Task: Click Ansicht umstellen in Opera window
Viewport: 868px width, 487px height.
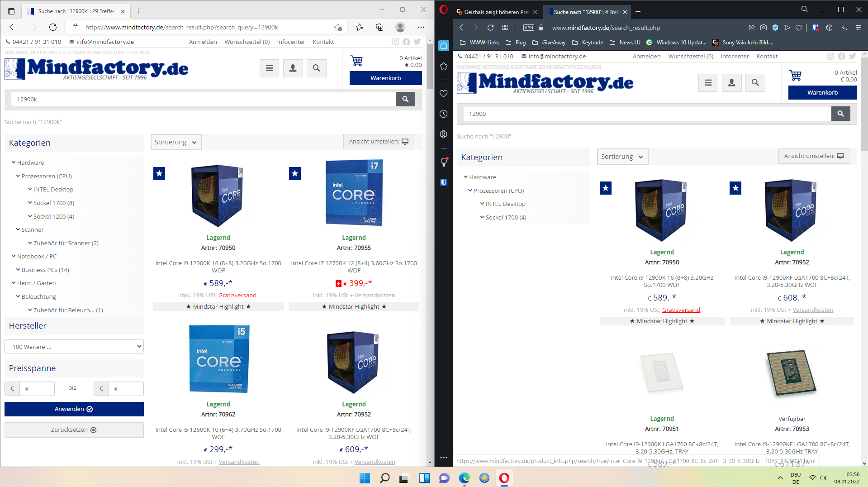Action: click(x=814, y=156)
